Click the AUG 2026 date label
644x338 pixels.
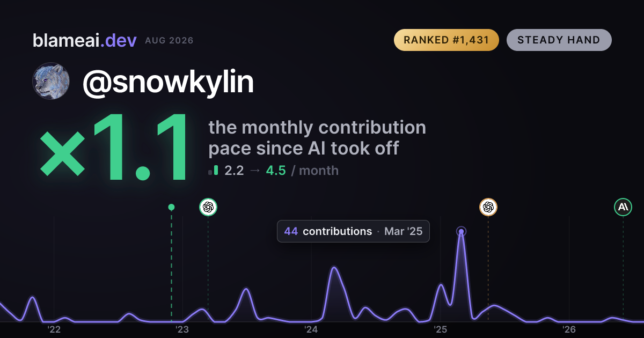point(170,41)
